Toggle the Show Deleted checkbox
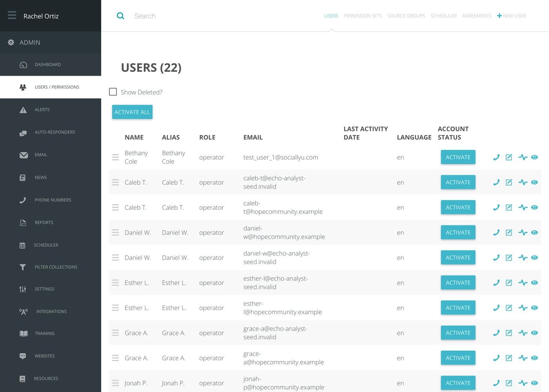The height and width of the screenshot is (392, 549). [x=113, y=92]
